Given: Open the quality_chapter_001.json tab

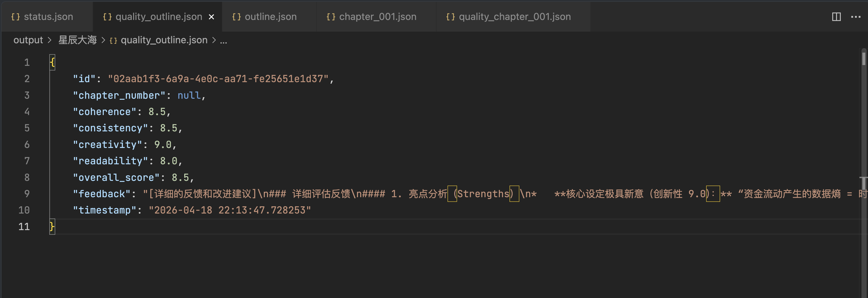Looking at the screenshot, I should pyautogui.click(x=514, y=17).
